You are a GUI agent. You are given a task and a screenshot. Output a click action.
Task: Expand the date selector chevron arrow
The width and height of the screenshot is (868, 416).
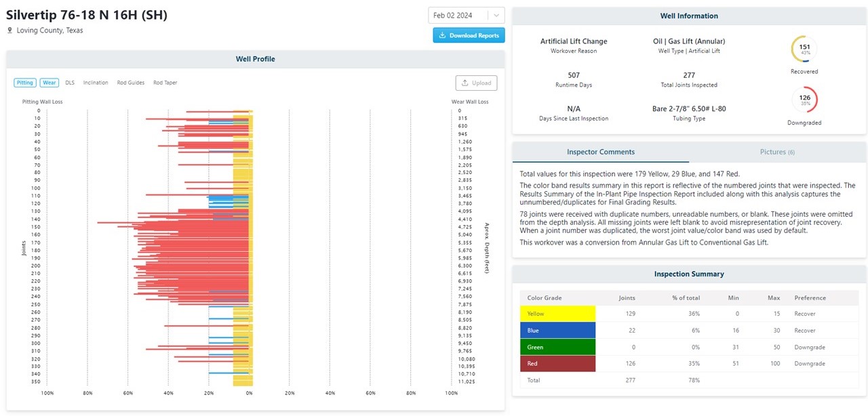pyautogui.click(x=497, y=16)
